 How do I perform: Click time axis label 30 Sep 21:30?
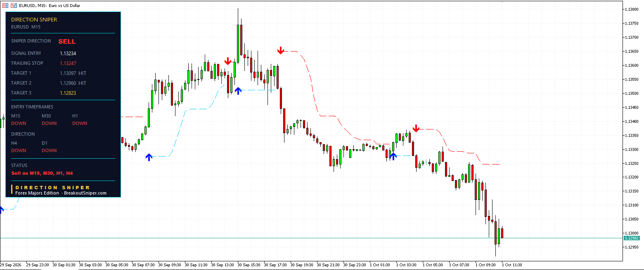pos(328,265)
